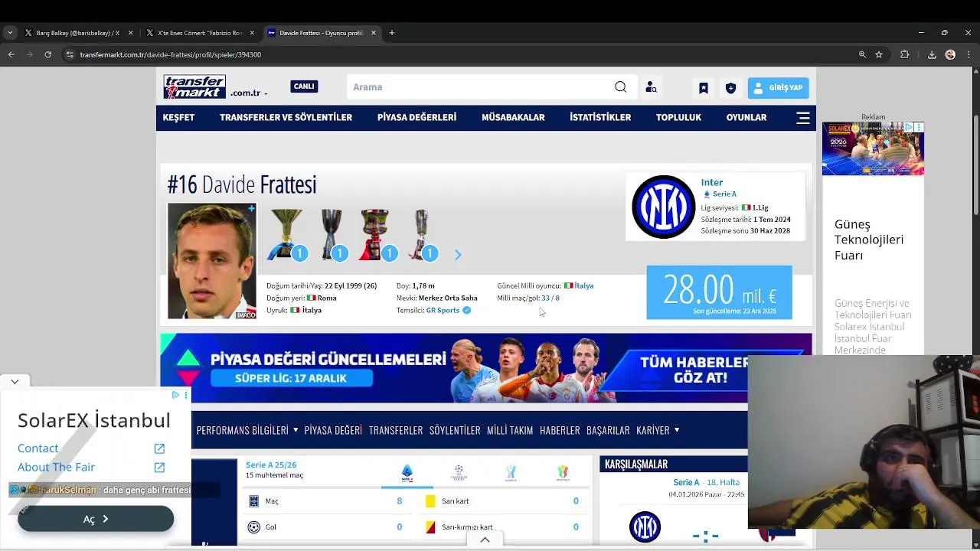Select the Serie A competition icon

click(407, 473)
